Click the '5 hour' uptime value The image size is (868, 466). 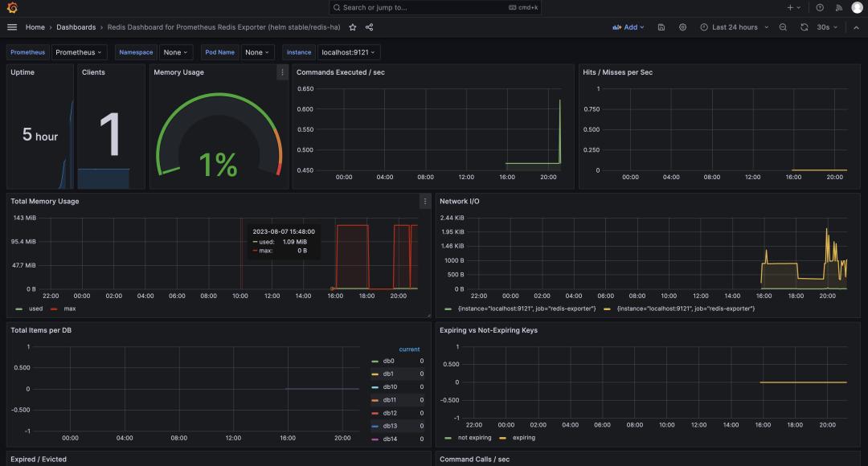[40, 135]
